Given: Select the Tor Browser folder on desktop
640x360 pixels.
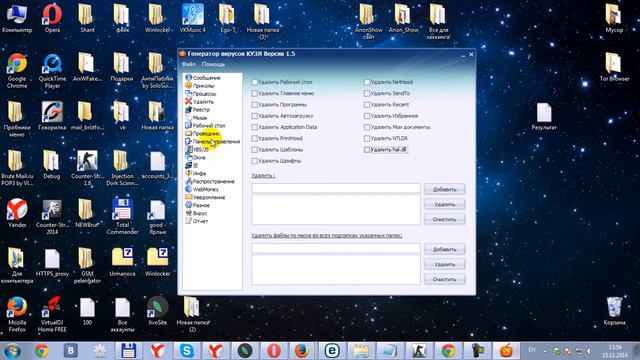Looking at the screenshot, I should point(614,67).
